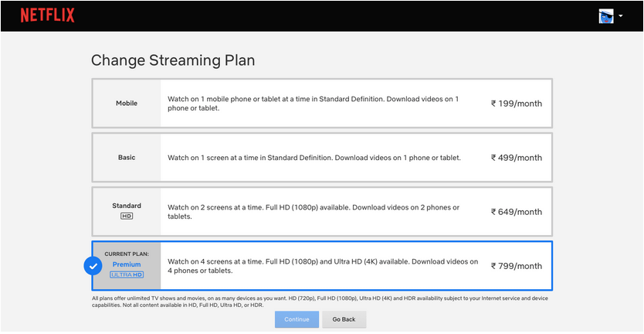Image resolution: width=644 pixels, height=334 pixels.
Task: Click the ₹ 499/month price
Action: (x=517, y=158)
